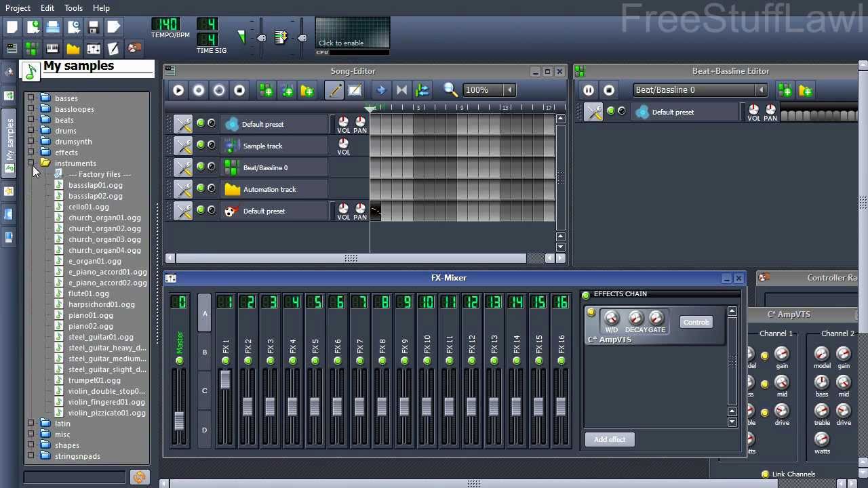Select the Edit mode tool in Song Editor
868x488 pixels.
[x=355, y=89]
